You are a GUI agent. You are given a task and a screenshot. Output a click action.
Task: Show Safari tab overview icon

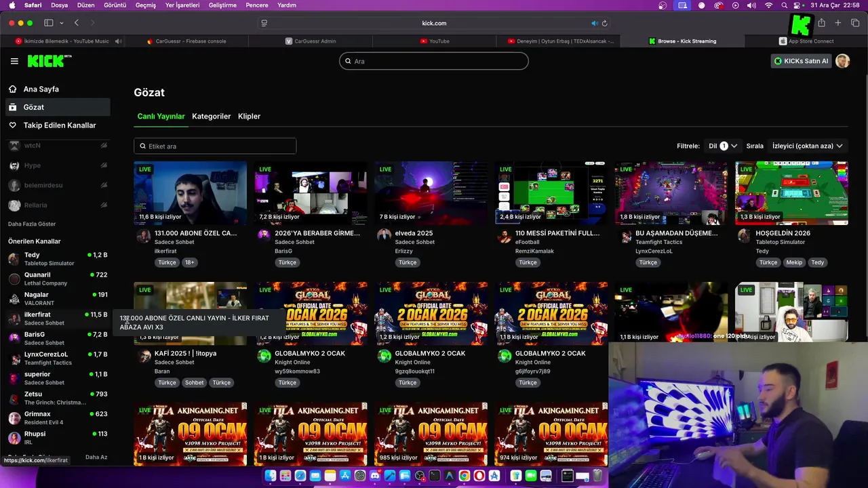[x=855, y=23]
